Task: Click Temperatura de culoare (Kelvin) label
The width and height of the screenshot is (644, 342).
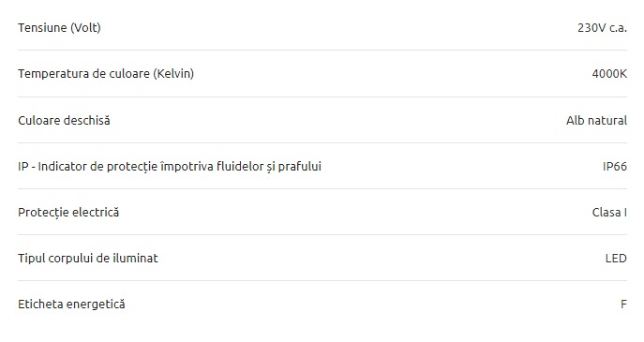Action: tap(106, 74)
